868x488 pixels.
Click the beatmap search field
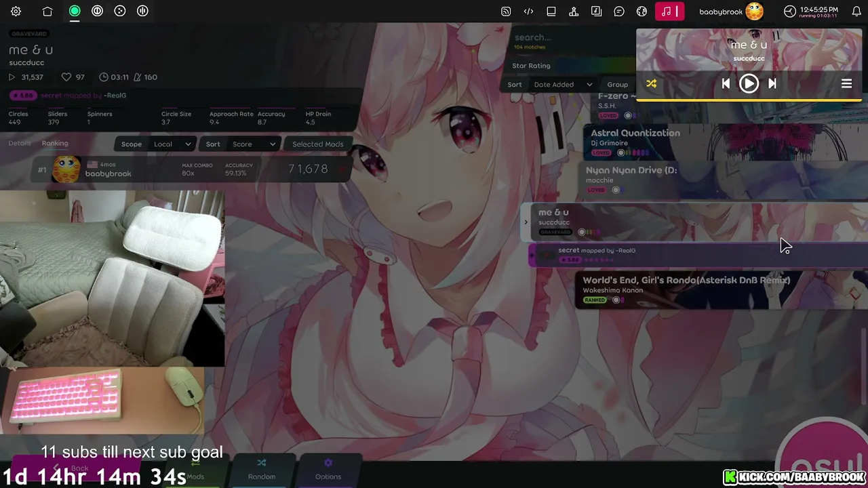pyautogui.click(x=572, y=38)
